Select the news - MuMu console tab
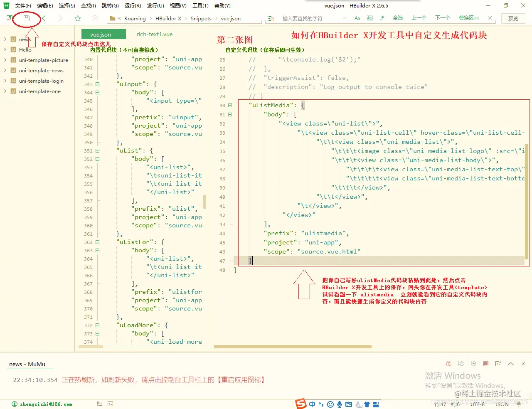532x409 pixels. 27,364
